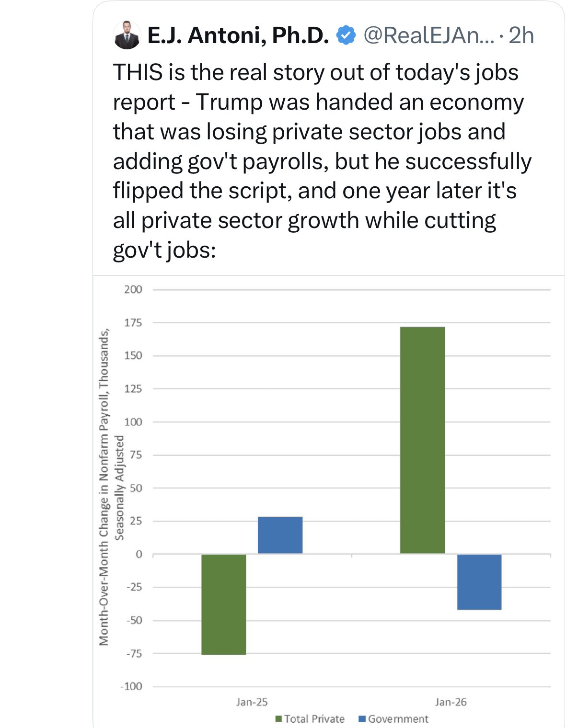Click the Total Private legend label
The width and height of the screenshot is (578, 728).
click(x=314, y=719)
